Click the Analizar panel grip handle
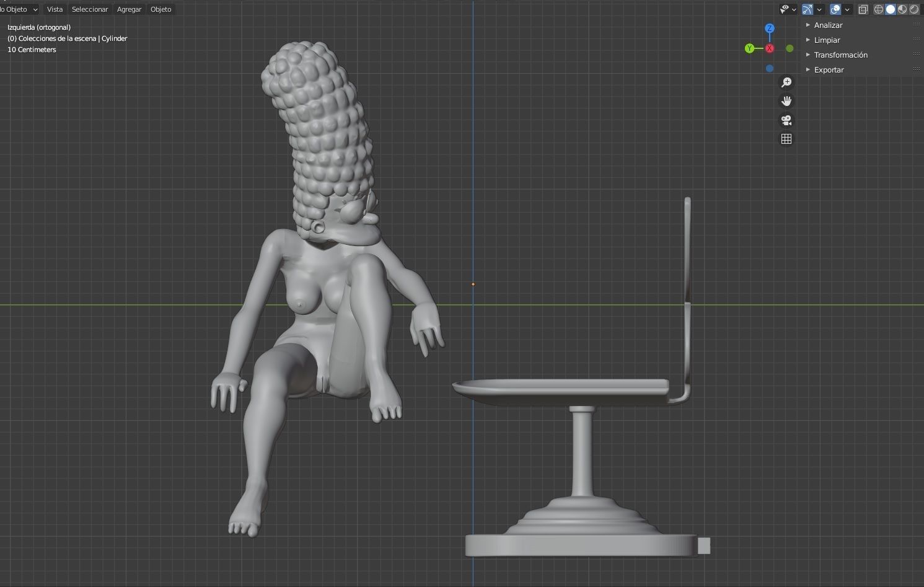Screen dimensions: 924x587 pos(917,25)
